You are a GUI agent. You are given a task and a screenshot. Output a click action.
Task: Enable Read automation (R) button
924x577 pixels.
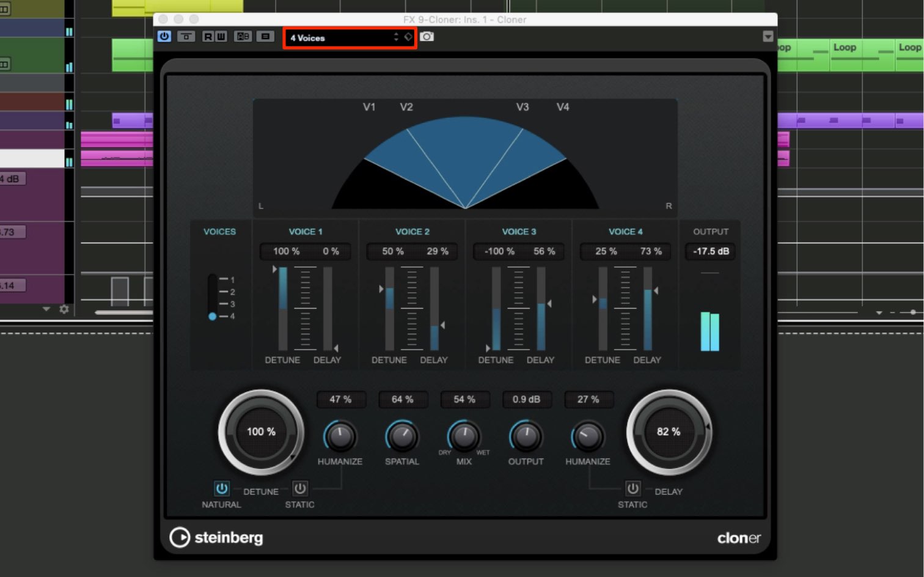click(208, 37)
